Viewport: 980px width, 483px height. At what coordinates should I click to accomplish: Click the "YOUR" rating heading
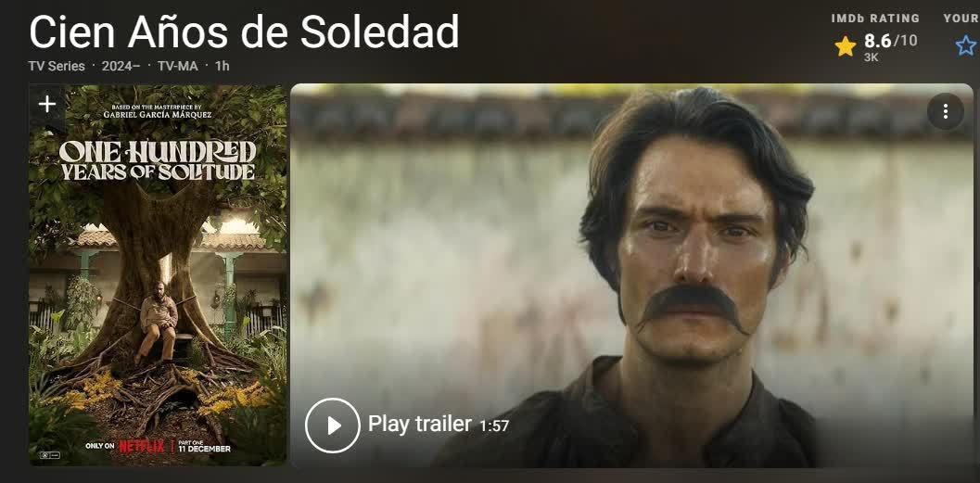961,19
